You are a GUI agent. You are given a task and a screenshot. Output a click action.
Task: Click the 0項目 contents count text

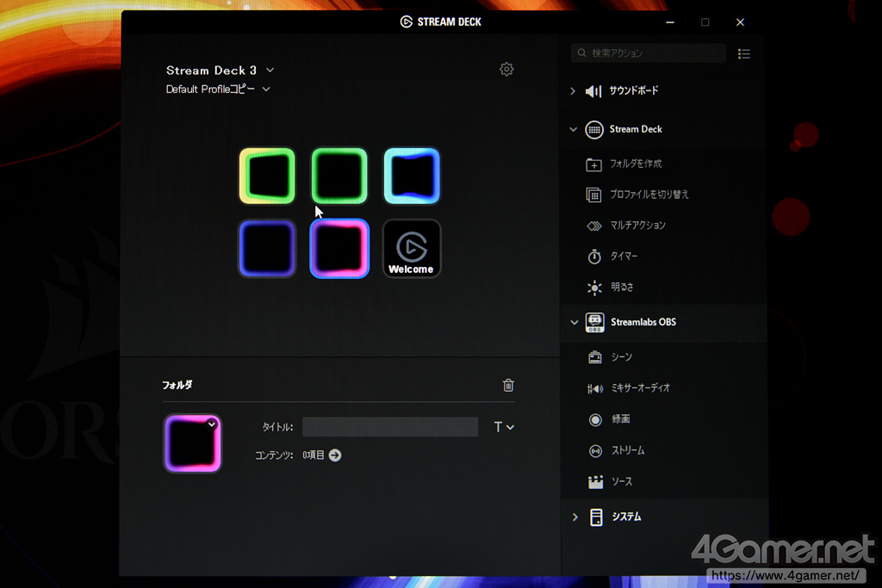(313, 455)
